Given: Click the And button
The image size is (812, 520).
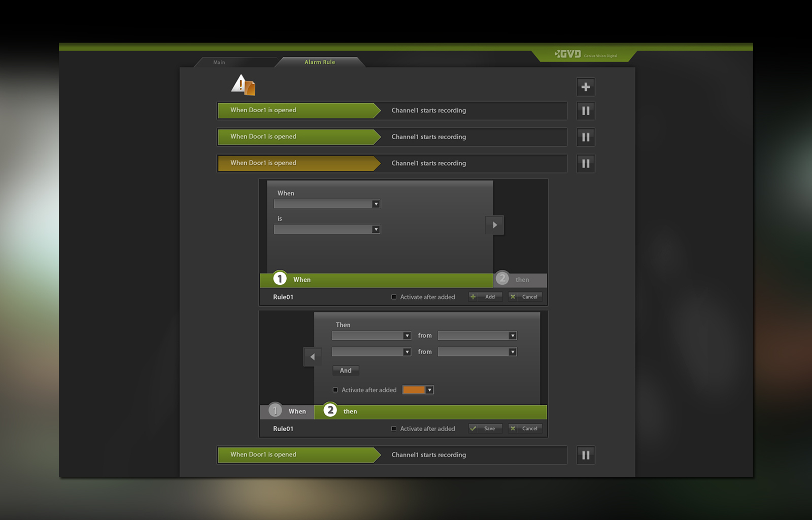Looking at the screenshot, I should click(346, 371).
